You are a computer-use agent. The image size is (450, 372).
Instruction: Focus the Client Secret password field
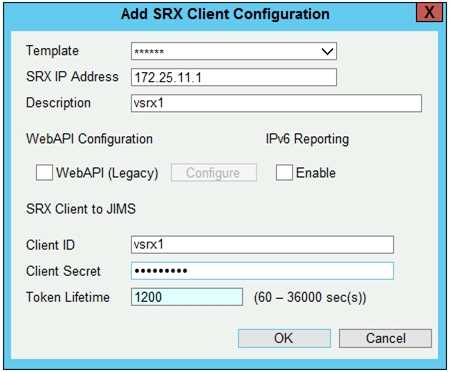[x=262, y=271]
